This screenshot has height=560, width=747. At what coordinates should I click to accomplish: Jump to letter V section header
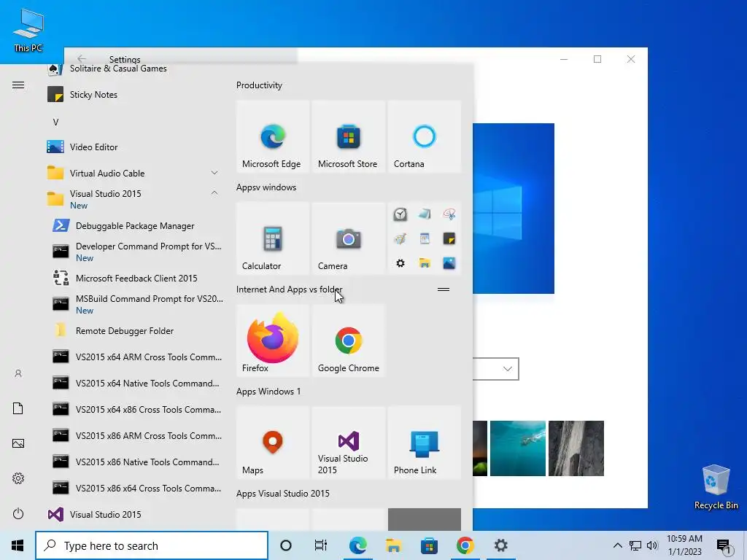(55, 122)
